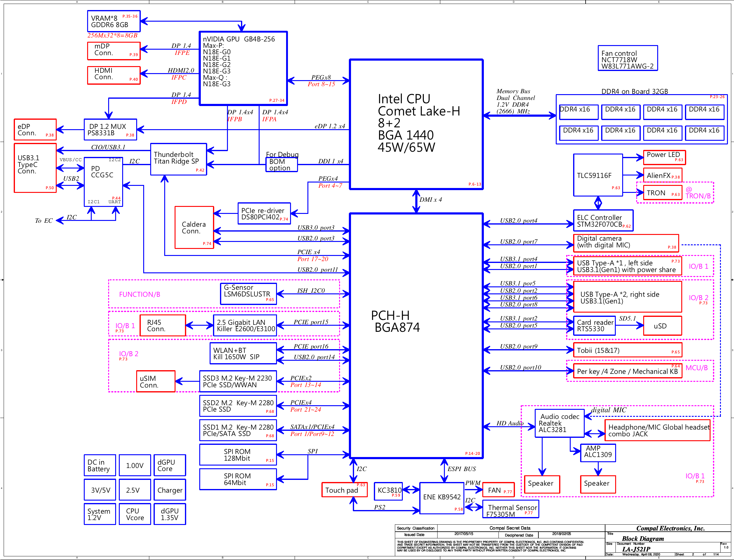Screen dimensions: 734x560
Task: Select the ELC Controller STM32F070CB block
Action: (603, 220)
